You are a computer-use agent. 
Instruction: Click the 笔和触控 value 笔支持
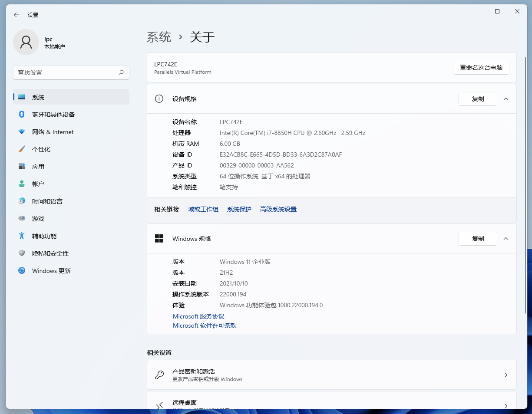pyautogui.click(x=229, y=187)
